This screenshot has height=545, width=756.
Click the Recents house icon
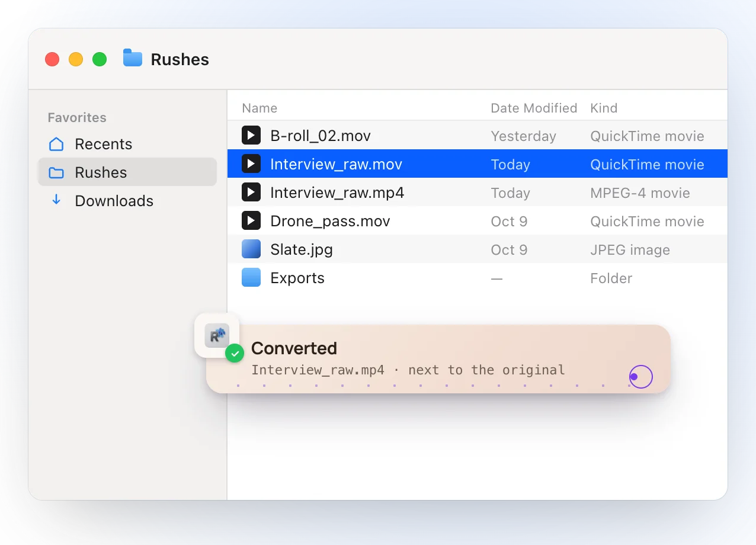tap(56, 144)
